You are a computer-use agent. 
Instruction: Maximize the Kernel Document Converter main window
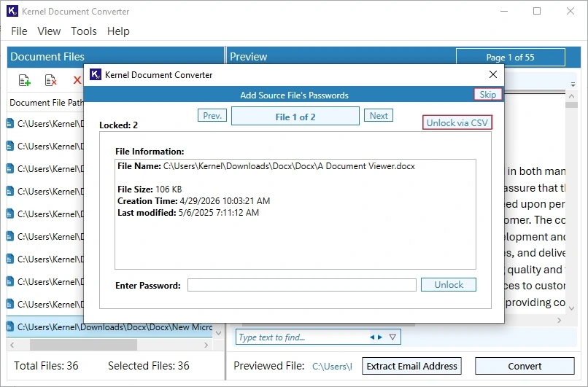[x=537, y=11]
